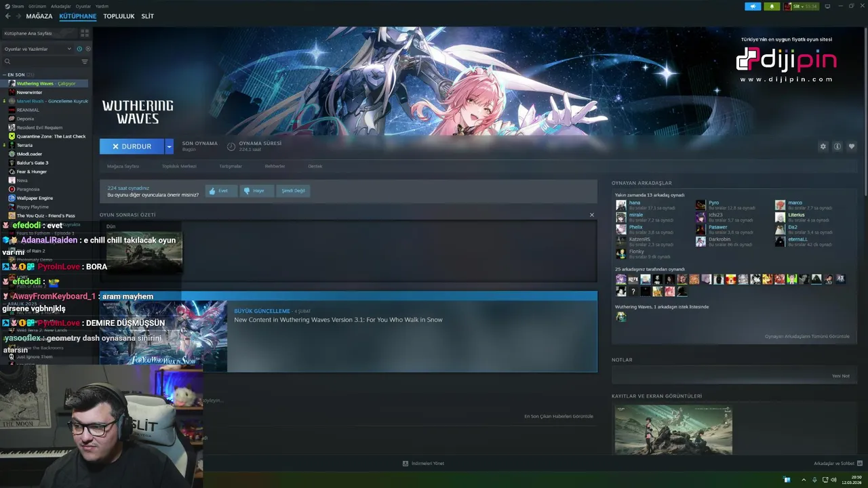Close the Oyun Sonrası Özeti panel
Viewport: 868px width, 488px height.
coord(591,215)
